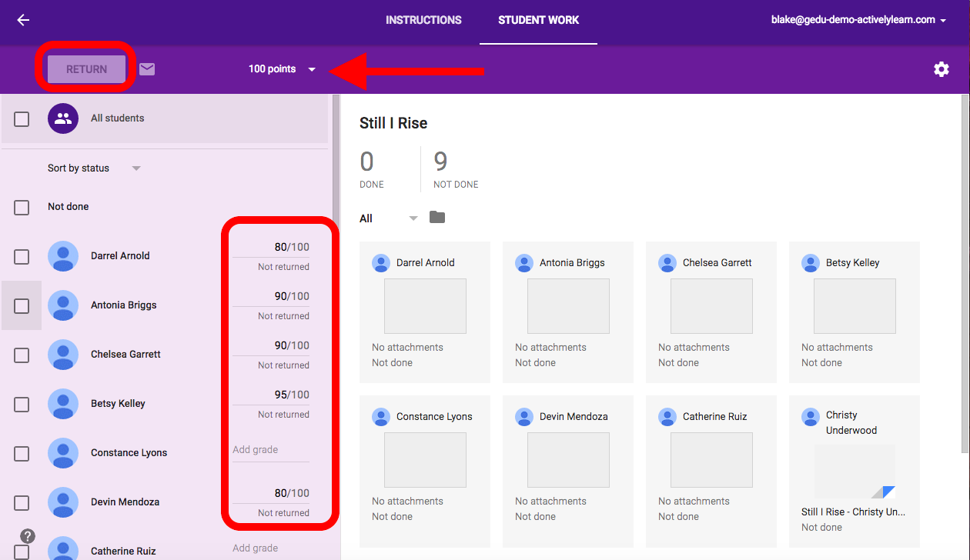Click avatar on Catherine Ruiz's work card
Viewport: 970px width, 560px height.
(667, 417)
